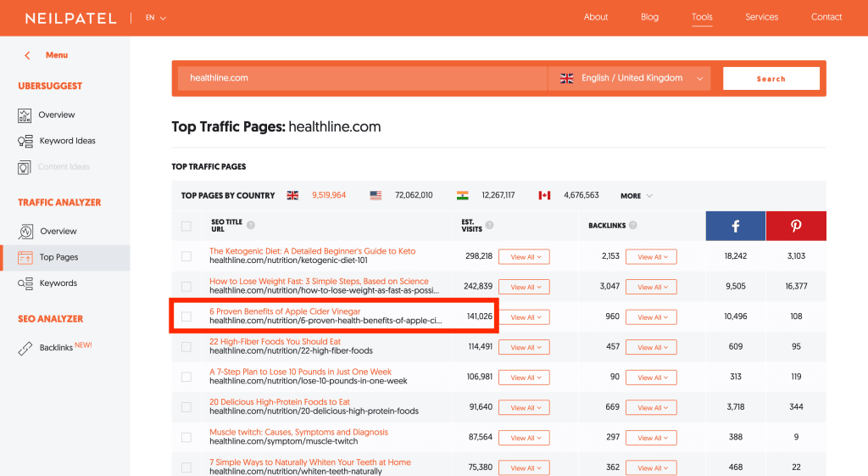
Task: Open the English / United Kingdom dropdown
Action: coord(630,79)
